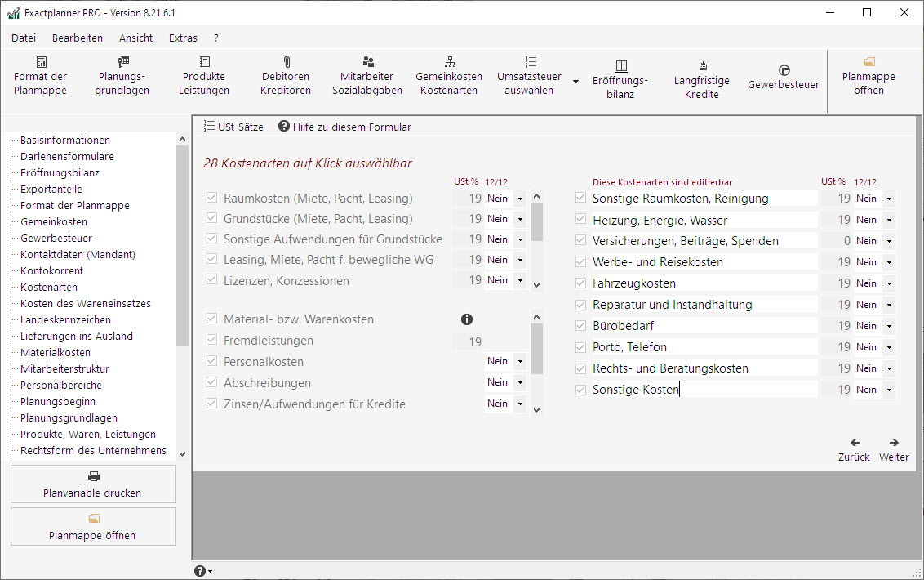Open the 12/12 dropdown for Personalkosten
The image size is (924, 580).
coord(520,362)
